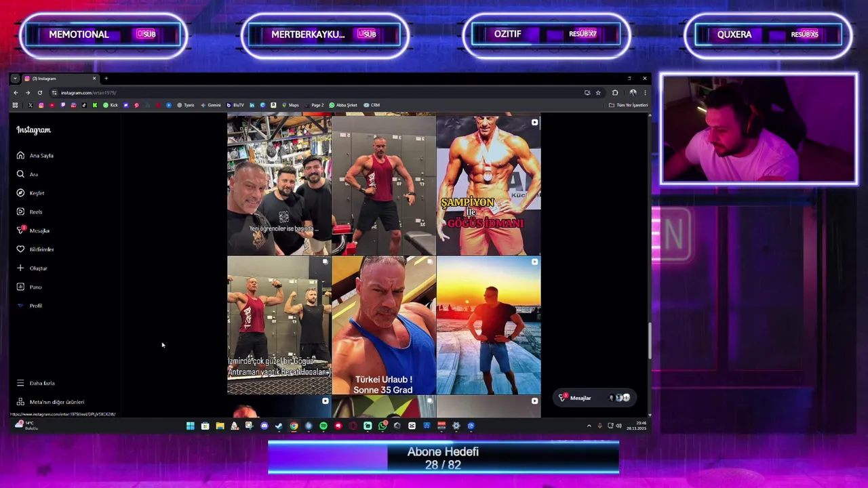This screenshot has height=488, width=868.
Task: Open post of man in red tank top
Action: click(384, 184)
